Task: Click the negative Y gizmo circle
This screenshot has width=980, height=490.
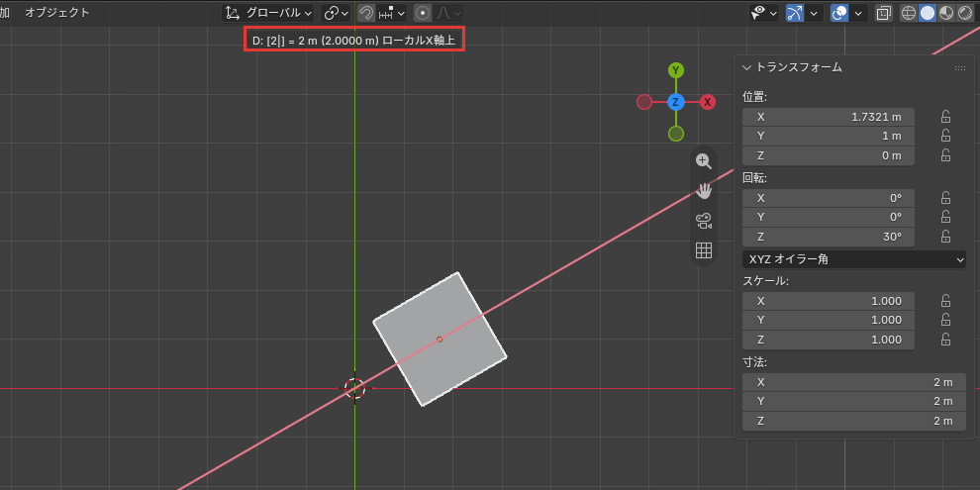Action: [x=676, y=134]
